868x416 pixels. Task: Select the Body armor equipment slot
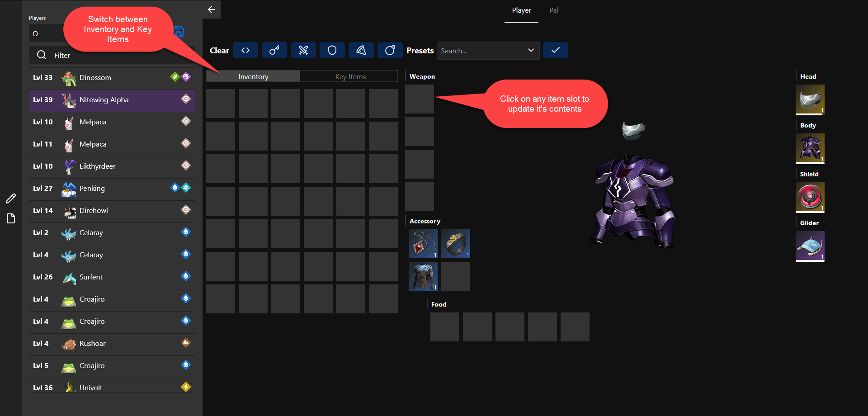click(x=810, y=148)
